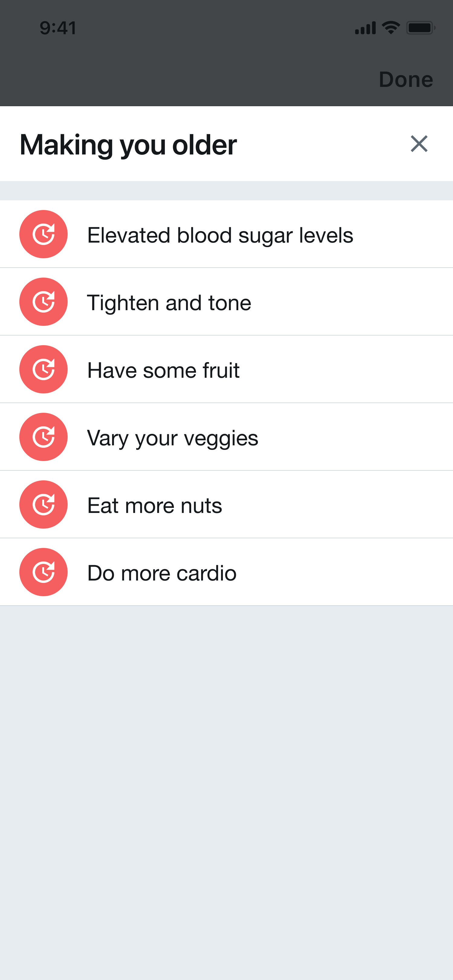Tap the battery indicator in status bar
The image size is (453, 980).
click(x=420, y=28)
